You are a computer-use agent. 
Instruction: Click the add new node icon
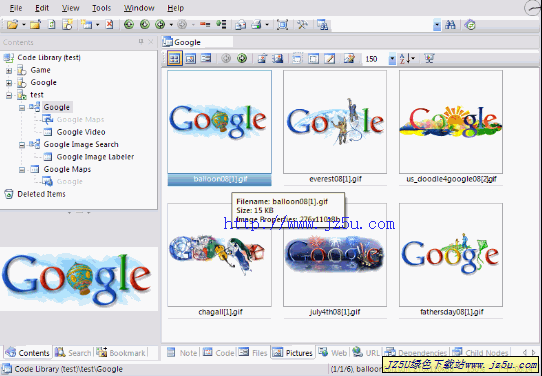[x=86, y=25]
